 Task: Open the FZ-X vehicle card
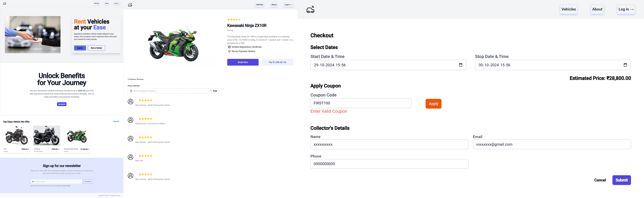pos(16,139)
